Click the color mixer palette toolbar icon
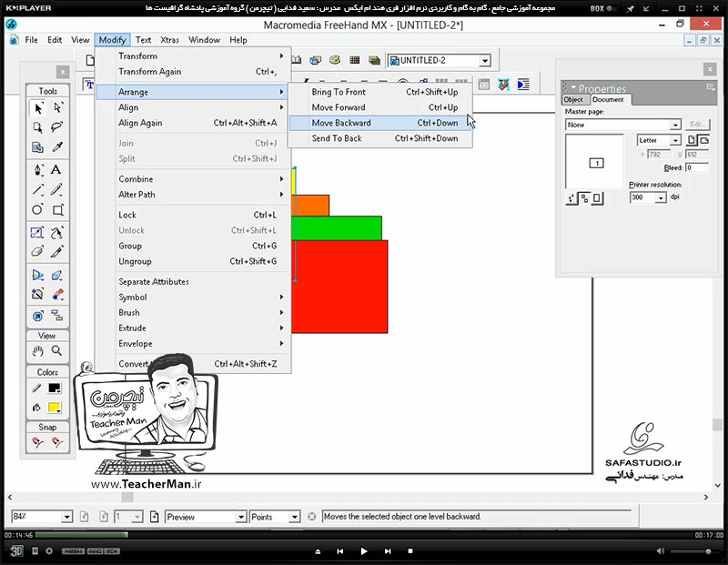 tap(335, 60)
